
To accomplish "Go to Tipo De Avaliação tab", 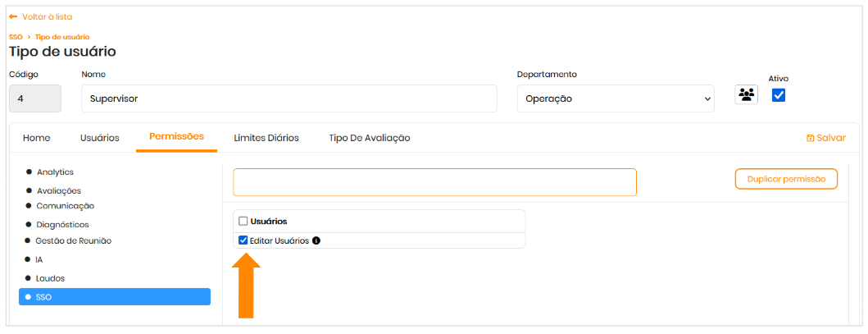I will [369, 138].
